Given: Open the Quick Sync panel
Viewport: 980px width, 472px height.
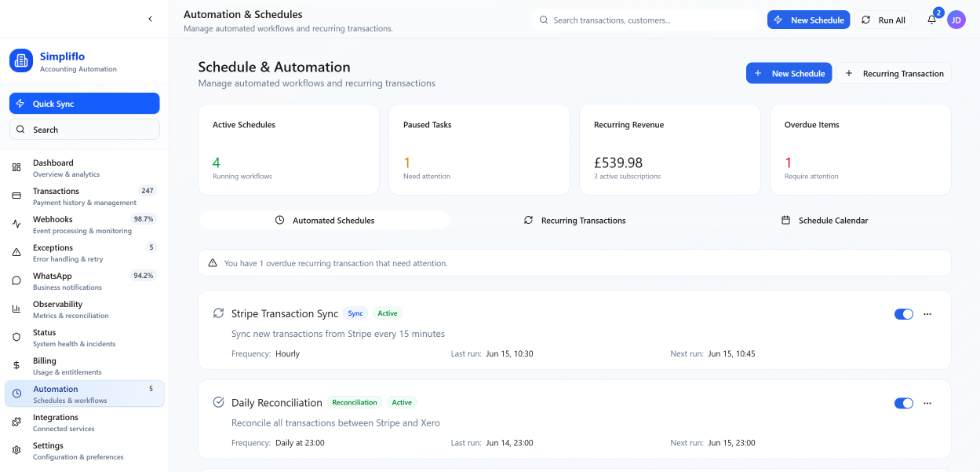Looking at the screenshot, I should pyautogui.click(x=84, y=103).
